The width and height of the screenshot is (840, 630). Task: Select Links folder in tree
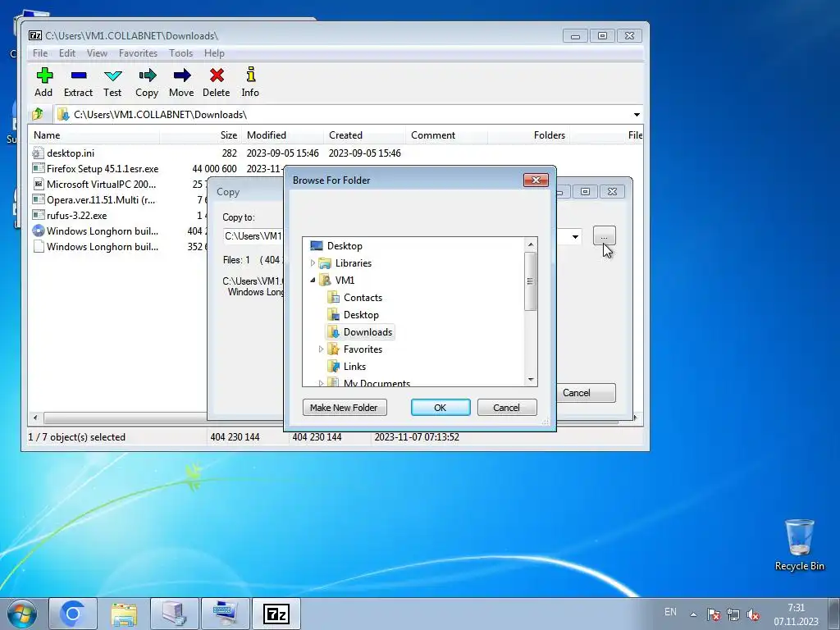pos(347,367)
